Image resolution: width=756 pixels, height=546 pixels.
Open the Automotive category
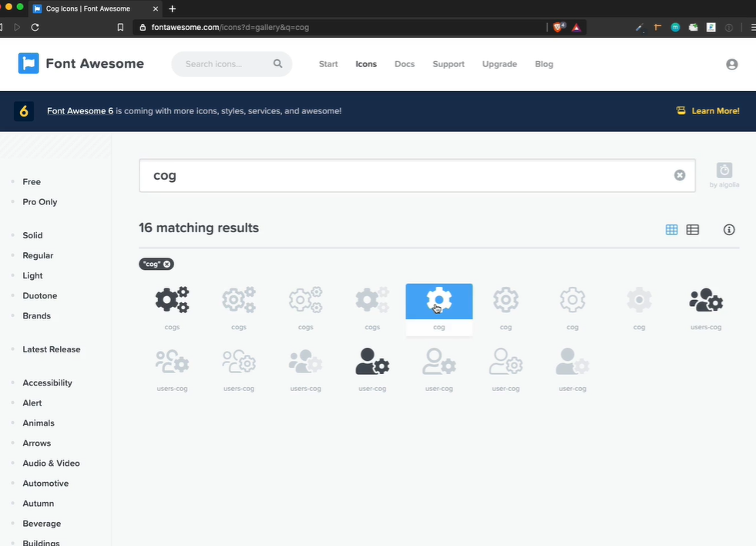click(45, 484)
